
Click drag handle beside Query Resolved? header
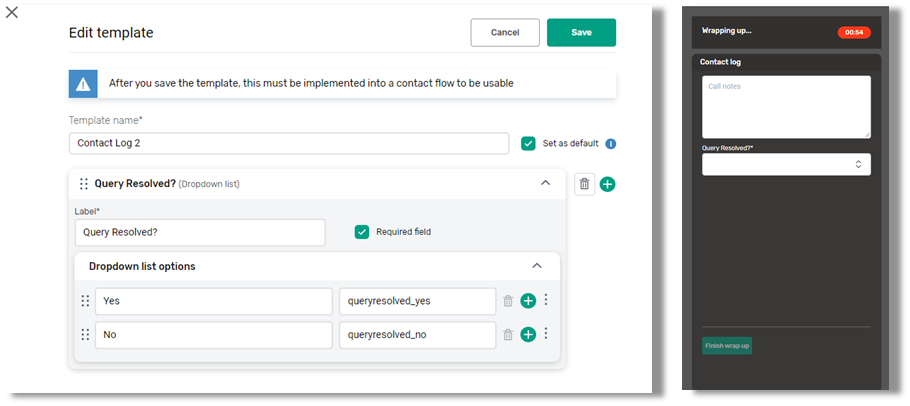pyautogui.click(x=84, y=184)
